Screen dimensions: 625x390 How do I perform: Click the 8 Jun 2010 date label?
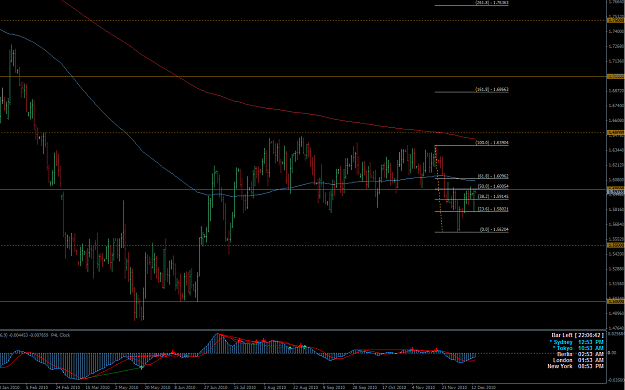click(186, 387)
